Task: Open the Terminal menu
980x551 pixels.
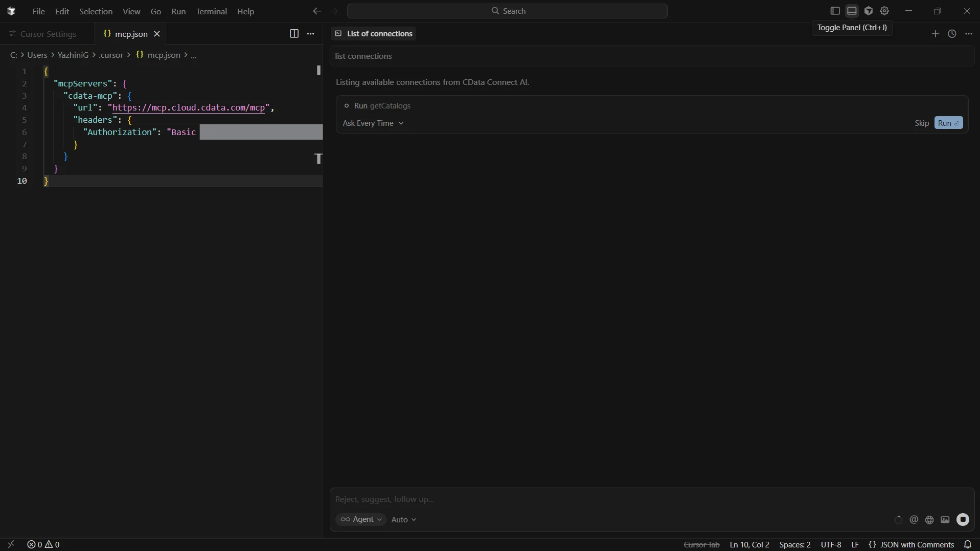Action: coord(211,11)
